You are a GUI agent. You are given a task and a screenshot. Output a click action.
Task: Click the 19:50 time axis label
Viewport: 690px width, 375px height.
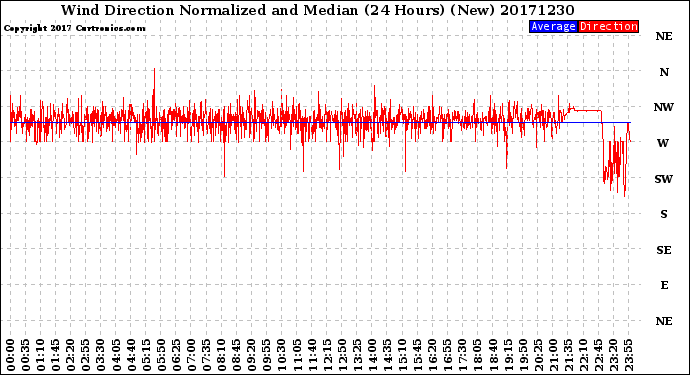click(523, 355)
